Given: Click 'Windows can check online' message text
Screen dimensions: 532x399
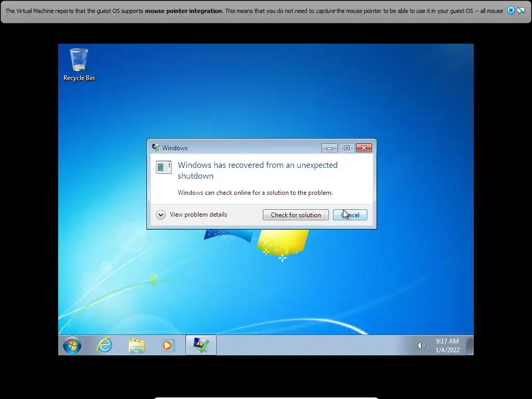Looking at the screenshot, I should 255,193.
